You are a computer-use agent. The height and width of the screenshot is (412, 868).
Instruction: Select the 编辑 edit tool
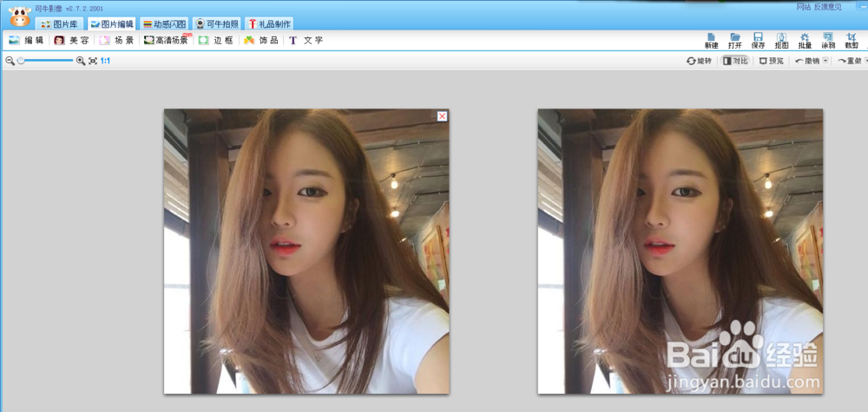(x=27, y=41)
